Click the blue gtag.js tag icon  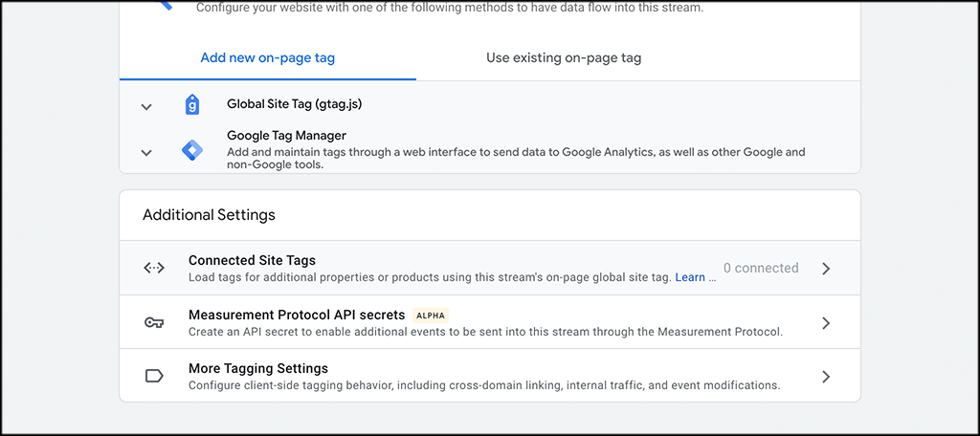pos(192,104)
